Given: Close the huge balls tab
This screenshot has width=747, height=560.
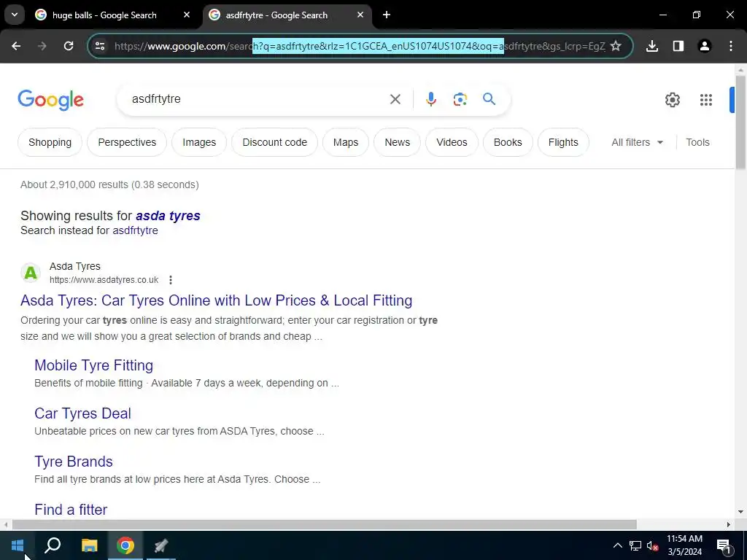Looking at the screenshot, I should (187, 15).
